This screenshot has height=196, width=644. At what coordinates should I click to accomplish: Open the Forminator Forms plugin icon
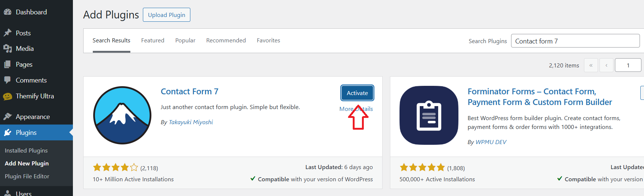(429, 115)
